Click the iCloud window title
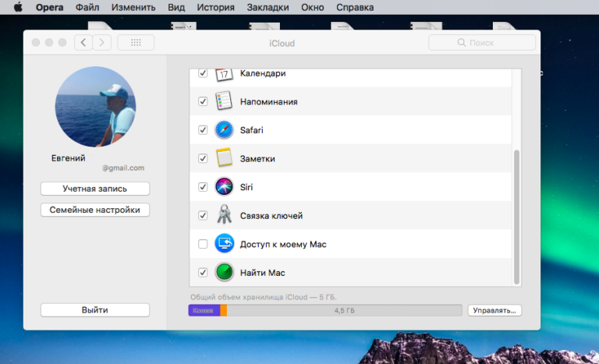Viewport: 599px width, 364px height. coord(282,43)
